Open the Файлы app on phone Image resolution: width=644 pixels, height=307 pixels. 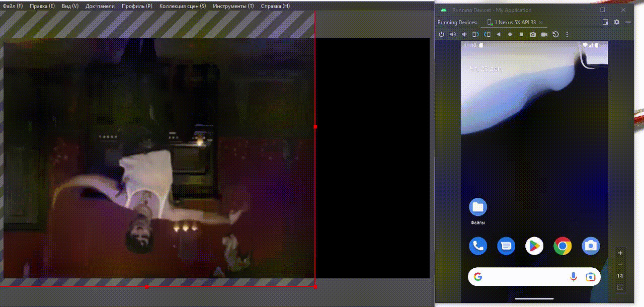478,211
